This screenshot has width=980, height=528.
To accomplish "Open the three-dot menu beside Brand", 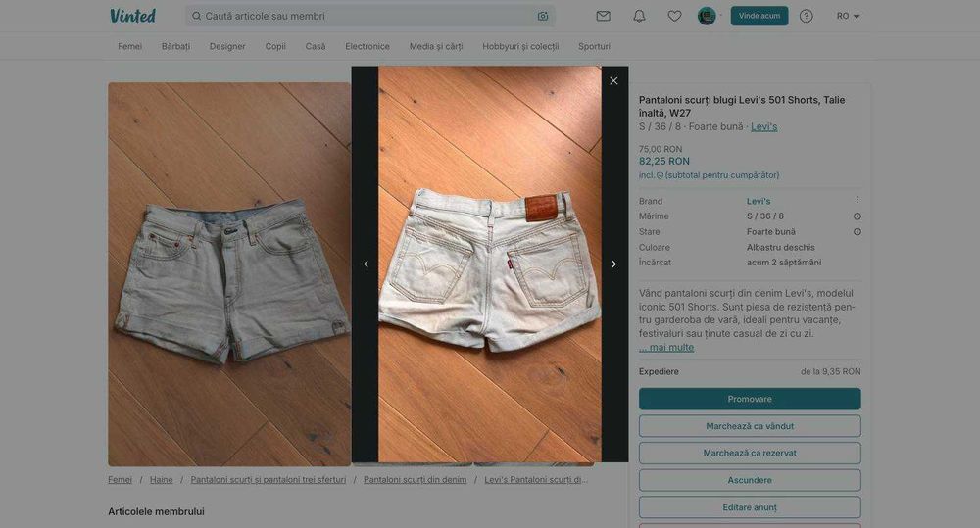I will coord(857,199).
